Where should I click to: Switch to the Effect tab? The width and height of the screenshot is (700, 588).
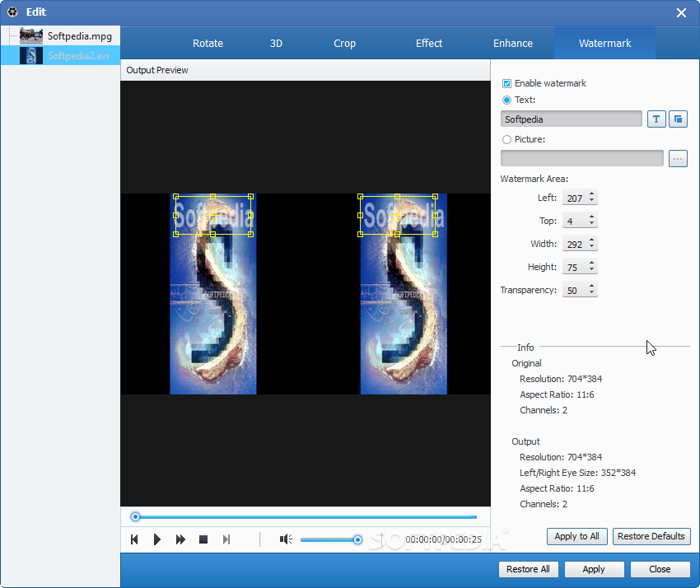click(x=429, y=44)
